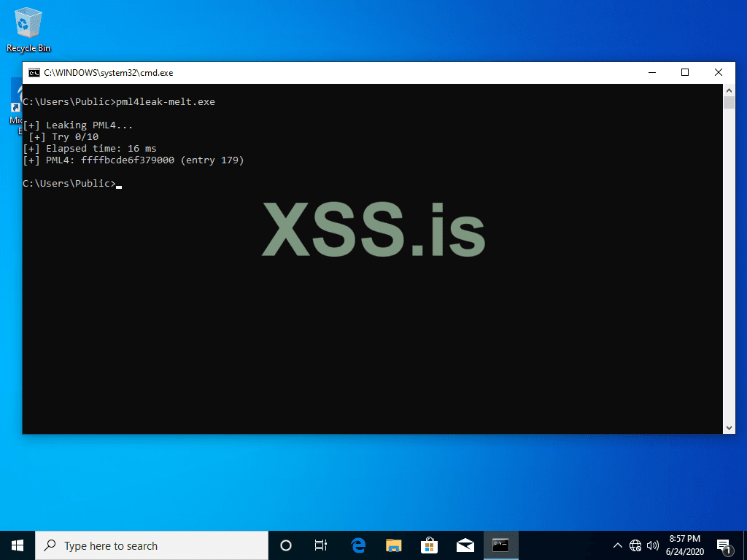Viewport: 747px width, 560px height.
Task: Open Task View on the taskbar
Action: (321, 545)
